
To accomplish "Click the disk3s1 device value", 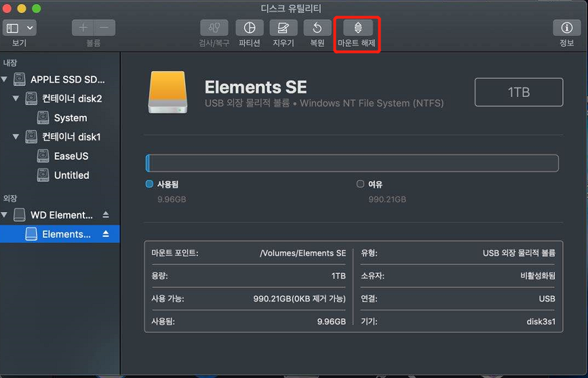I will 541,321.
